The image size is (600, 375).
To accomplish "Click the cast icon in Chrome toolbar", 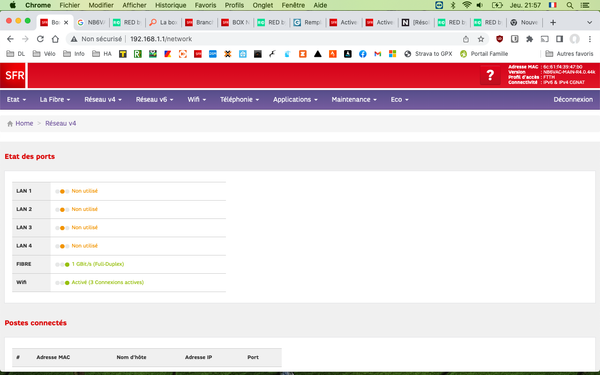I will pos(545,39).
